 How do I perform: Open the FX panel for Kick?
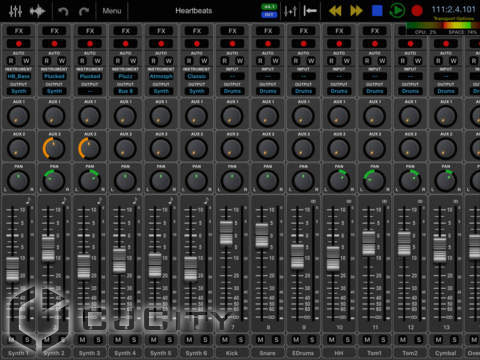tap(232, 31)
